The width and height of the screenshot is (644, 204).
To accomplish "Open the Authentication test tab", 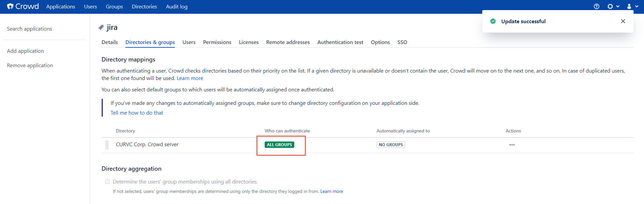I will click(340, 42).
